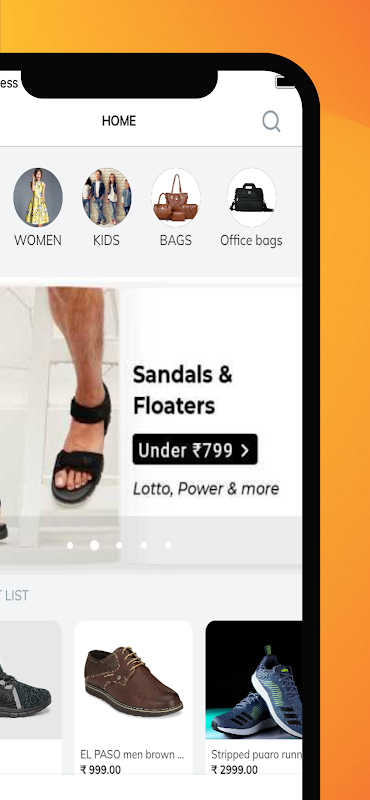The height and width of the screenshot is (800, 370).
Task: Jump to the fourth carousel dot
Action: pyautogui.click(x=143, y=545)
